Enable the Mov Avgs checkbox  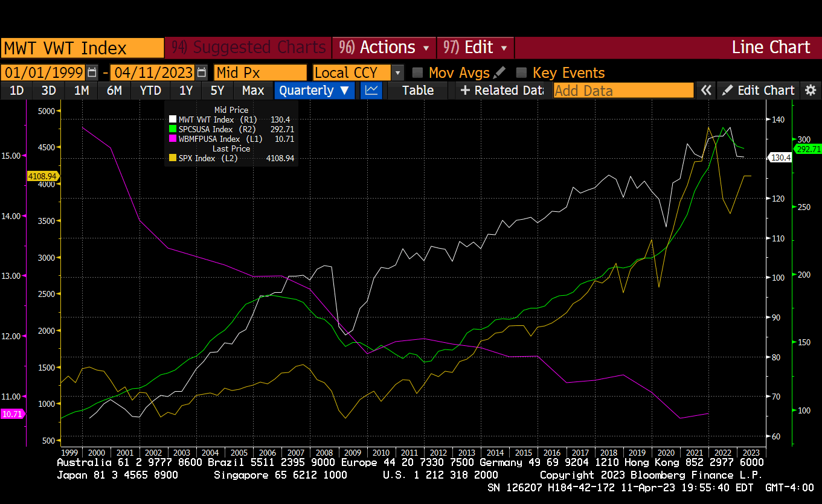point(417,73)
